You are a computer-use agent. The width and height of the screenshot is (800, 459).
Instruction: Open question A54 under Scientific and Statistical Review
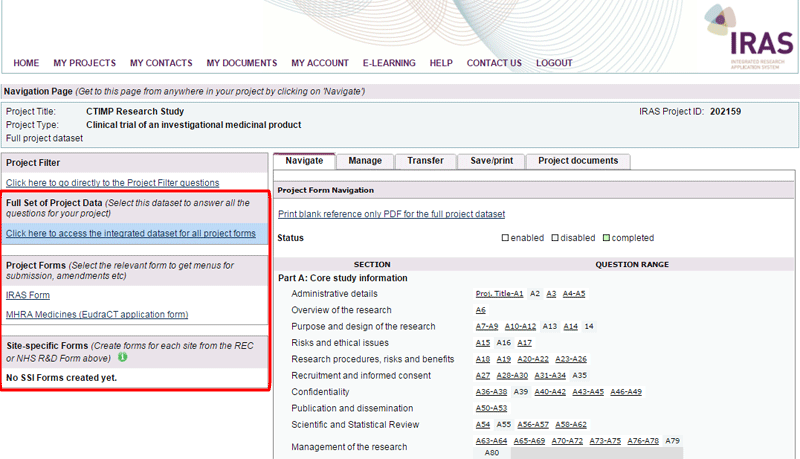pos(483,424)
